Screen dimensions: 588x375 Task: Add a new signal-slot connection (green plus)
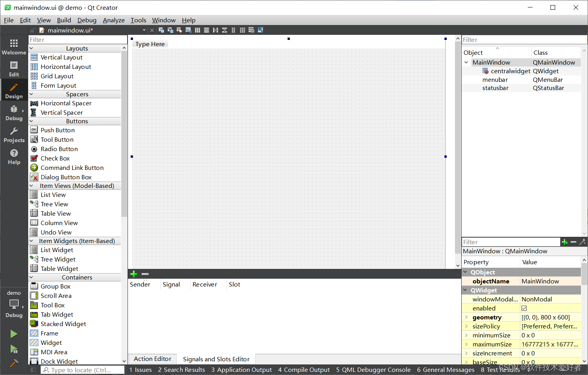click(x=134, y=274)
